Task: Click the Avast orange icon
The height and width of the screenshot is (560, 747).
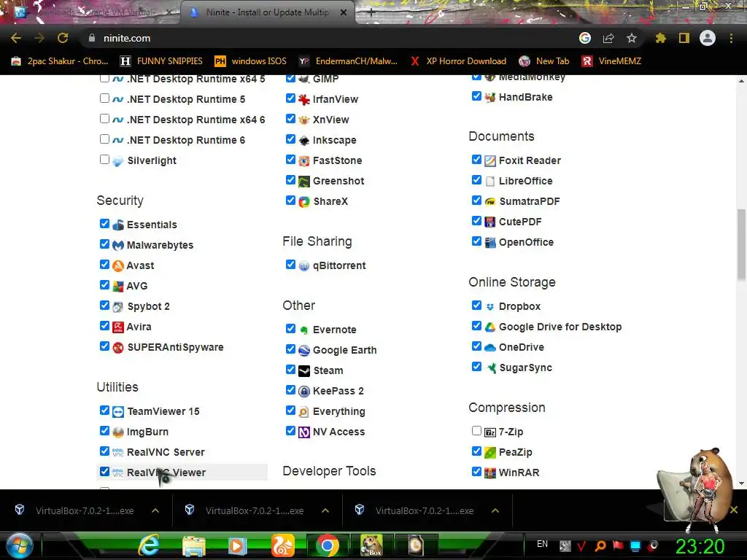Action: pyautogui.click(x=118, y=265)
